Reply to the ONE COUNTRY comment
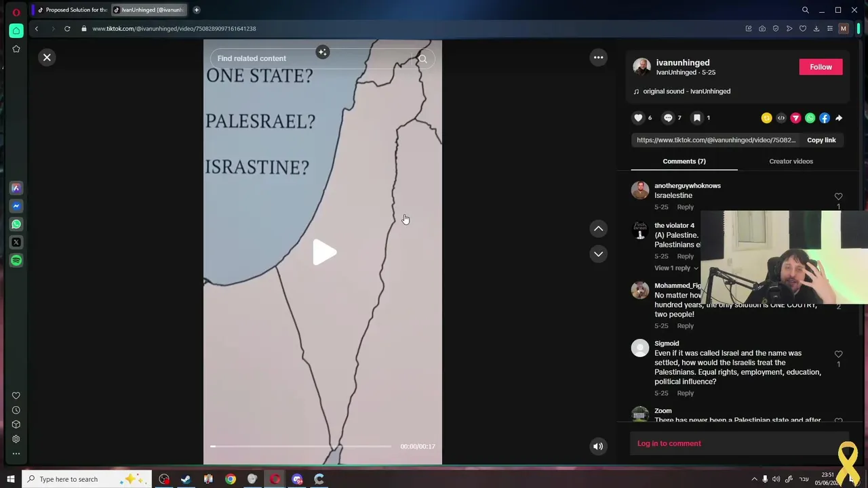The image size is (868, 488). coord(685,326)
